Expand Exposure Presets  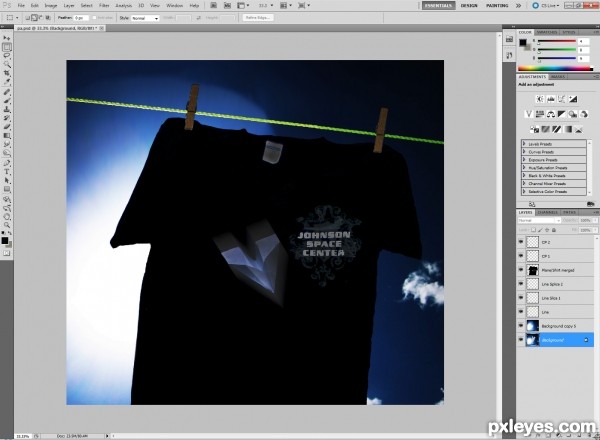524,160
